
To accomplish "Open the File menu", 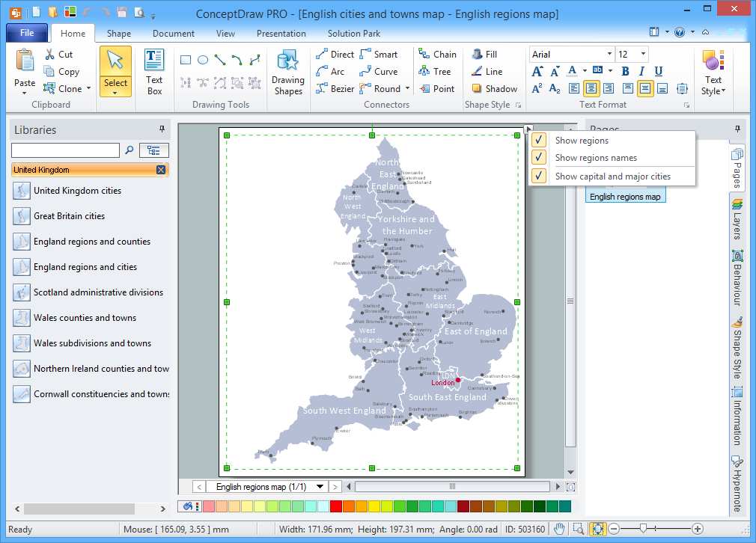I will (x=27, y=34).
